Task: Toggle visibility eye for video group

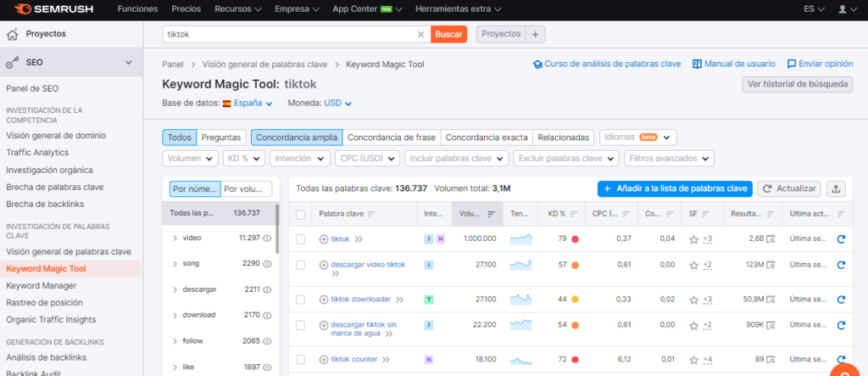Action: [x=267, y=238]
